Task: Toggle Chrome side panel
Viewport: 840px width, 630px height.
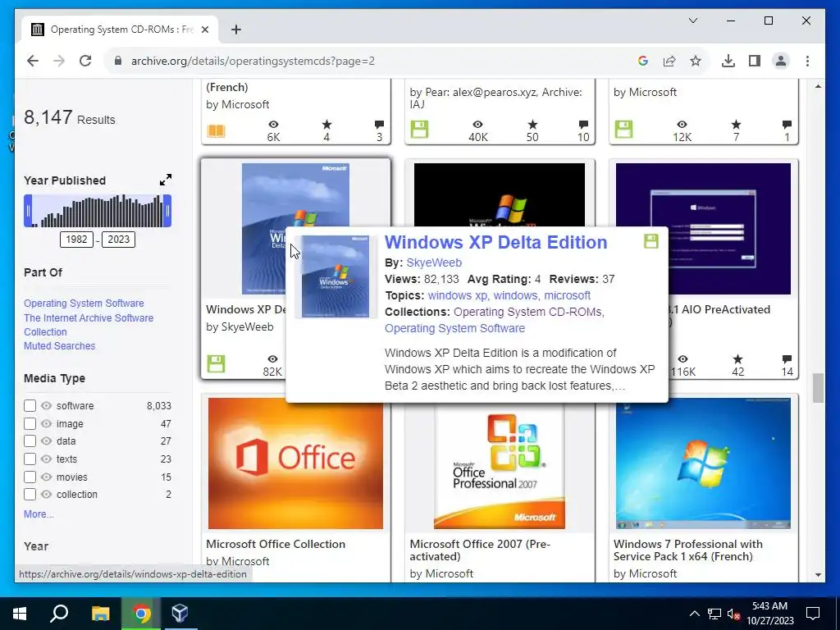Action: [755, 61]
